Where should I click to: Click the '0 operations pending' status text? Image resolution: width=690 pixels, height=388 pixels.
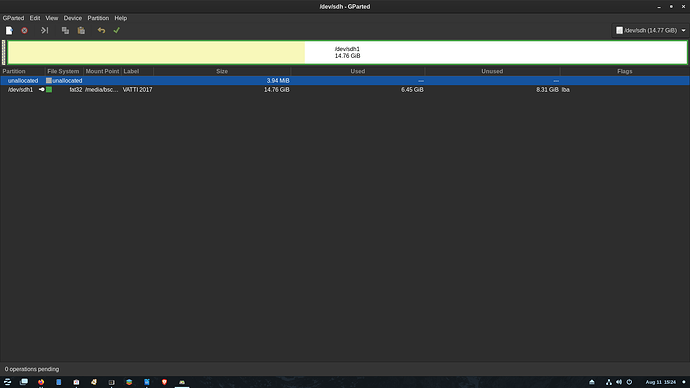[x=32, y=369]
